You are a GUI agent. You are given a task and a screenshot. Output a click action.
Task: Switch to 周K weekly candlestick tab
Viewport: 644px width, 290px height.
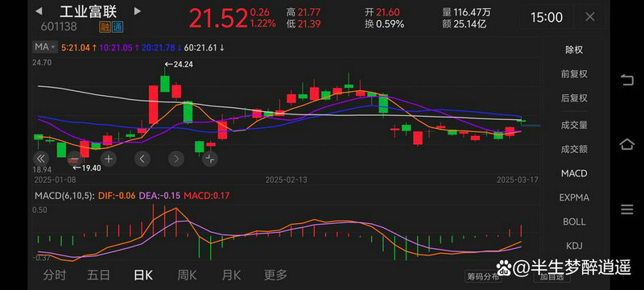pos(187,275)
